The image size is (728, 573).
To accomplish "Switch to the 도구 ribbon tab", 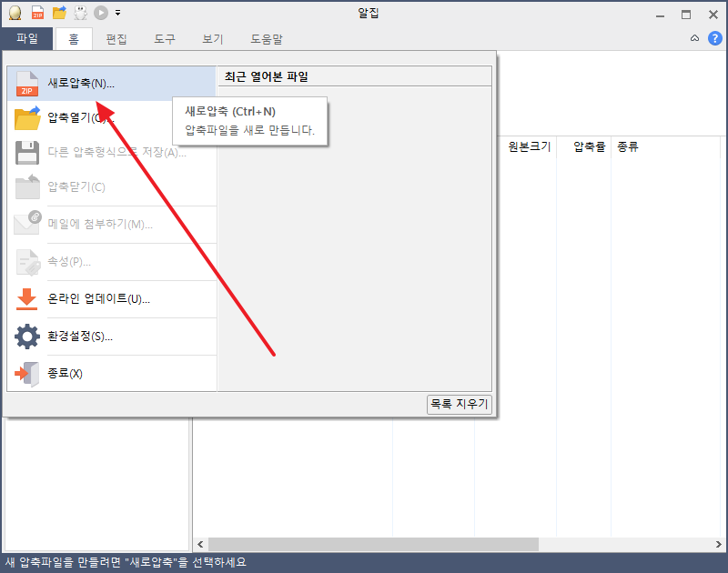I will click(165, 39).
